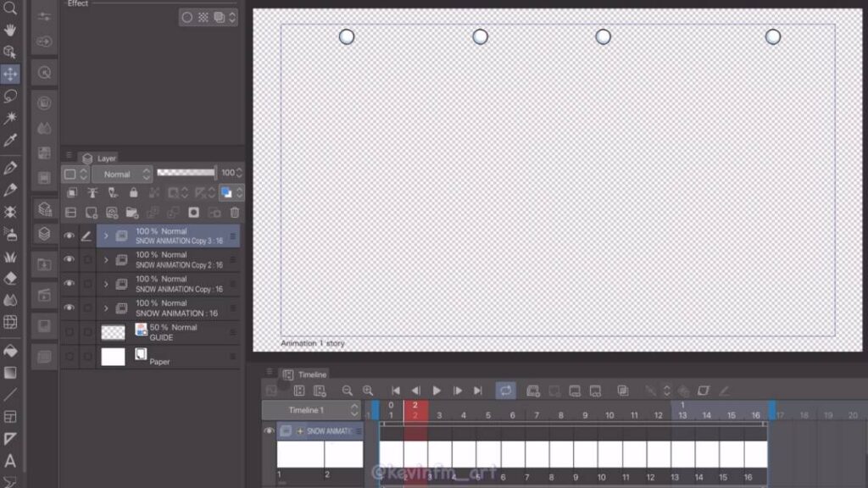Select the Eyedropper tool
The width and height of the screenshot is (868, 488).
10,140
